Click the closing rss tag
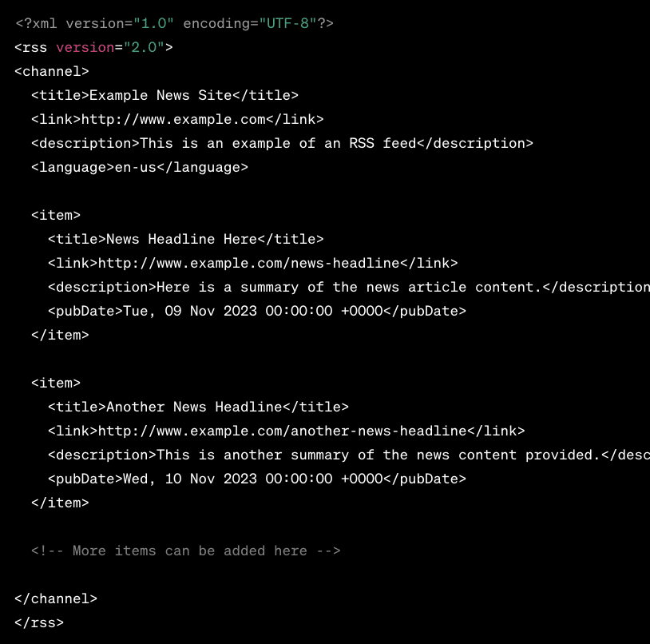Image resolution: width=650 pixels, height=644 pixels. (x=39, y=622)
